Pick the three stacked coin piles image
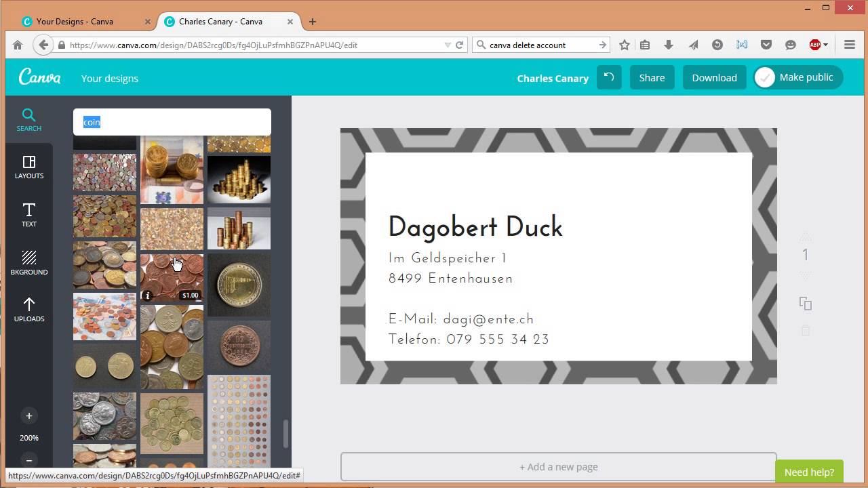This screenshot has height=488, width=868. pos(239,228)
